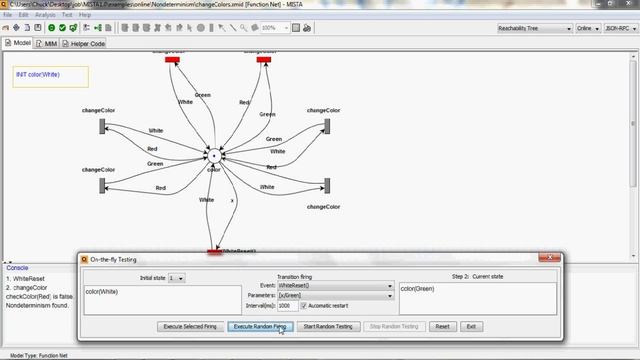Click the vertical scrollbar of model canvas

coord(633,155)
